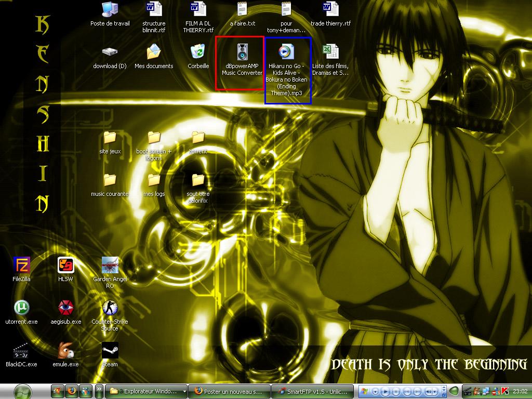Open the Explorateur Windows group dropdown arrow
Viewport: 532px width, 399px height.
[x=184, y=392]
